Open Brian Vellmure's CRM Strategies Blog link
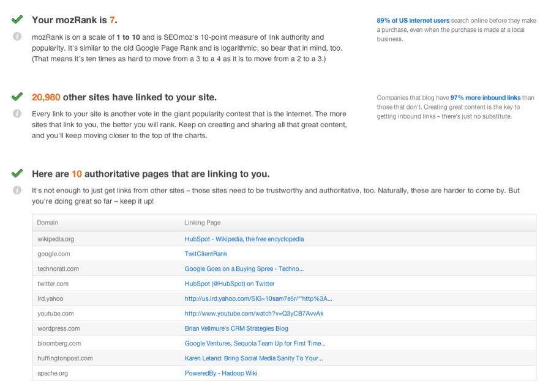This screenshot has height=392, width=551. point(236,328)
